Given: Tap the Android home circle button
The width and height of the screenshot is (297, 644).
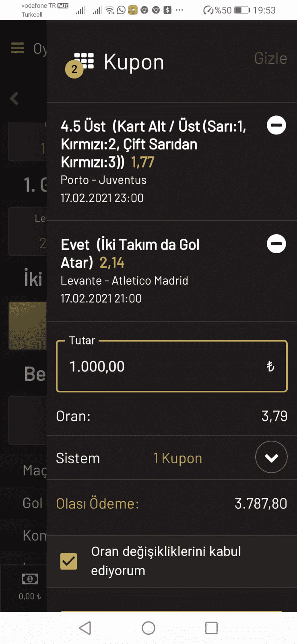Looking at the screenshot, I should pos(148,628).
